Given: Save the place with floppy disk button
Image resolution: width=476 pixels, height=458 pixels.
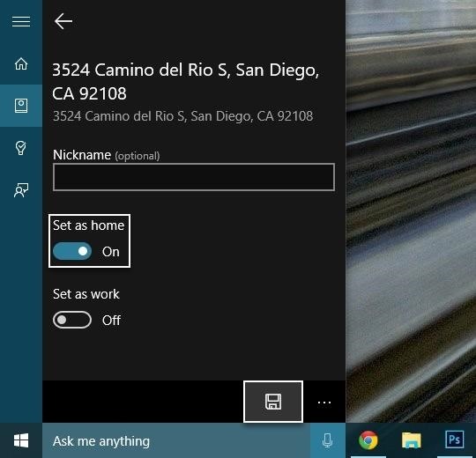Looking at the screenshot, I should pyautogui.click(x=273, y=402).
